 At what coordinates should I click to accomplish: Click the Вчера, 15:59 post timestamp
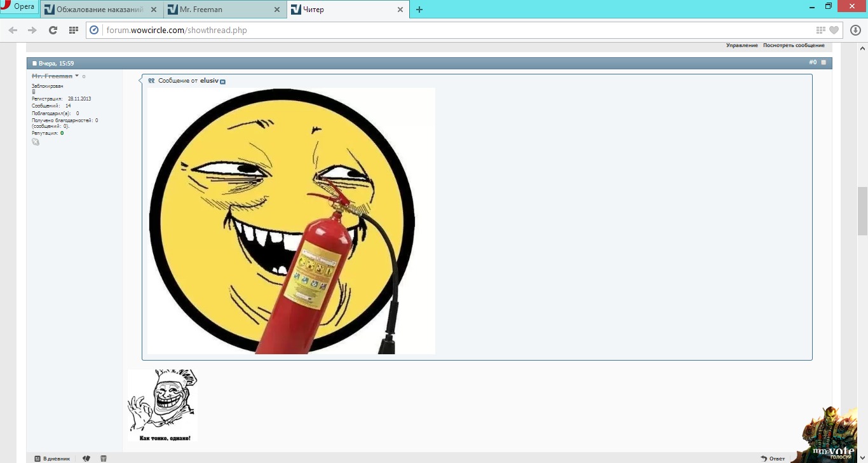[56, 63]
